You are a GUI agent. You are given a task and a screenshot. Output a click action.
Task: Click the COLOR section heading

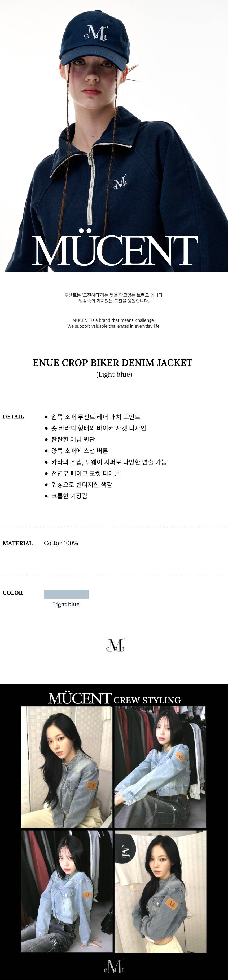click(12, 593)
